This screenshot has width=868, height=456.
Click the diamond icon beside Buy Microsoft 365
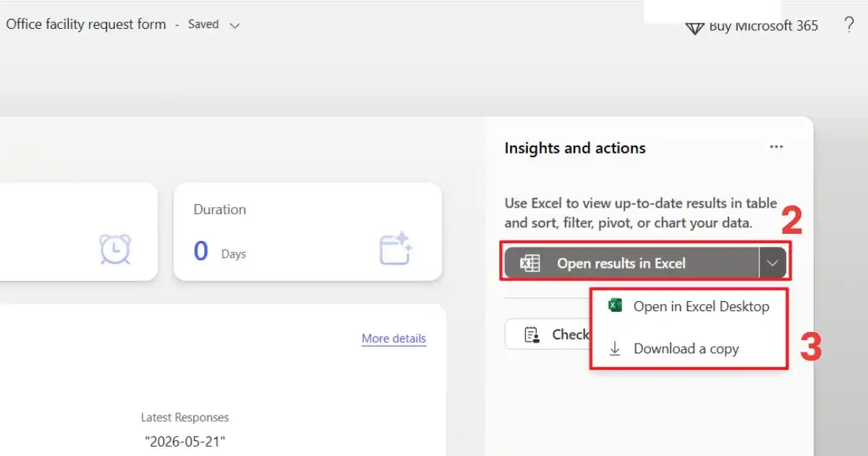pyautogui.click(x=694, y=28)
